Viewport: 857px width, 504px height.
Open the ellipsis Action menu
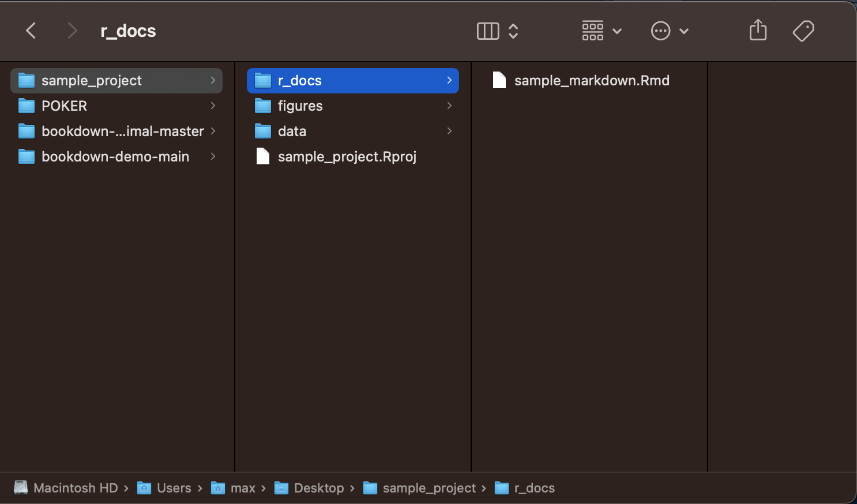click(669, 31)
